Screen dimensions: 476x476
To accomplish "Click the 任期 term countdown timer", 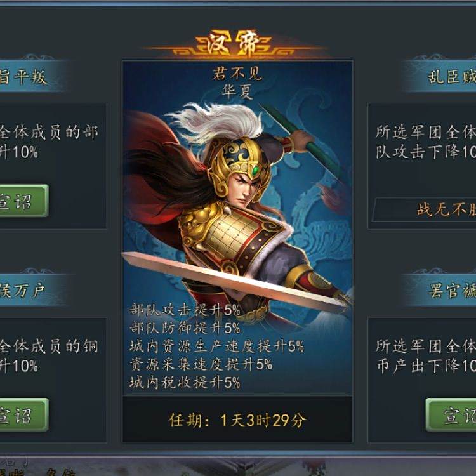I will (x=237, y=420).
